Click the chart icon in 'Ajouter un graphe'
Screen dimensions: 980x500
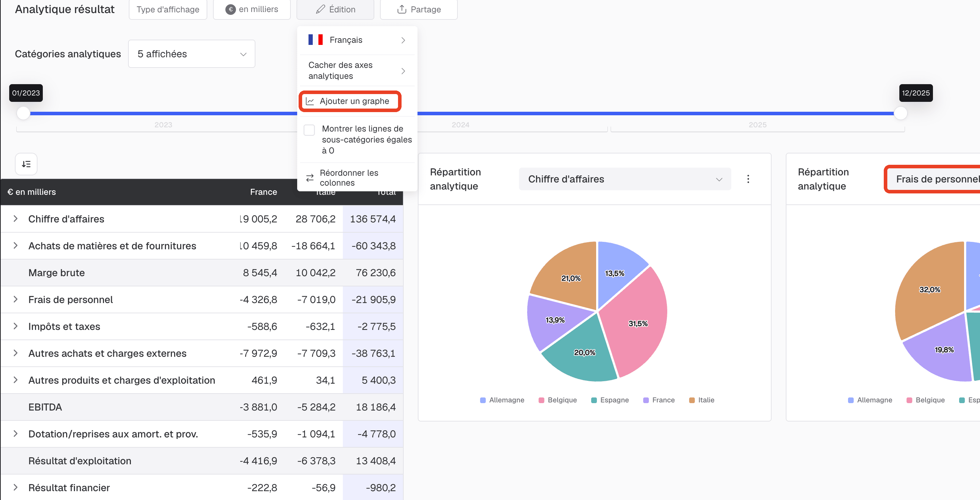(x=310, y=101)
